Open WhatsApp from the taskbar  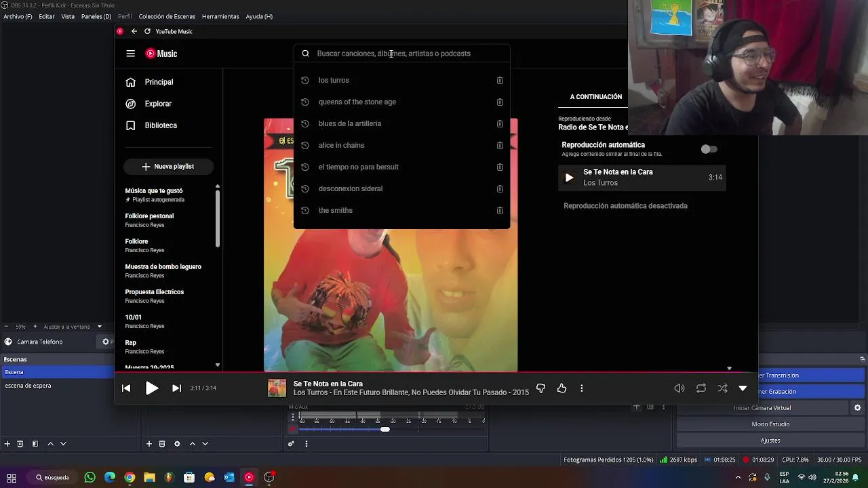click(90, 477)
